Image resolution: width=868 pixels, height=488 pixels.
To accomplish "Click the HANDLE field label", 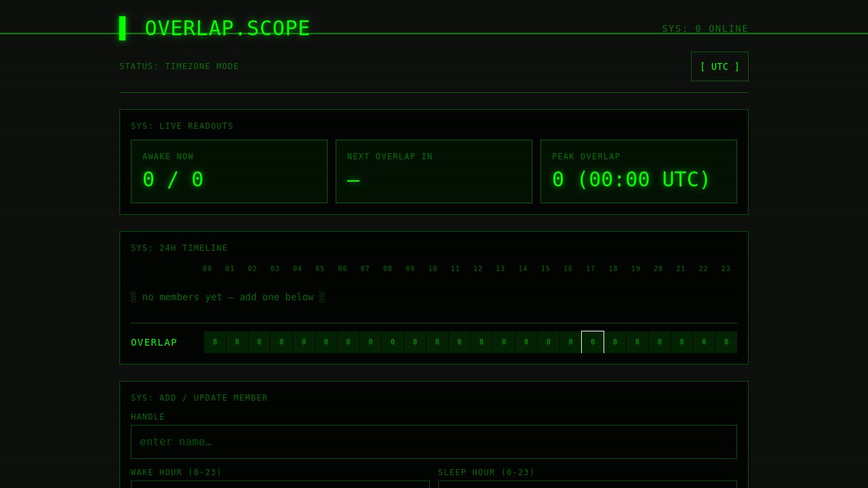I will (x=148, y=417).
